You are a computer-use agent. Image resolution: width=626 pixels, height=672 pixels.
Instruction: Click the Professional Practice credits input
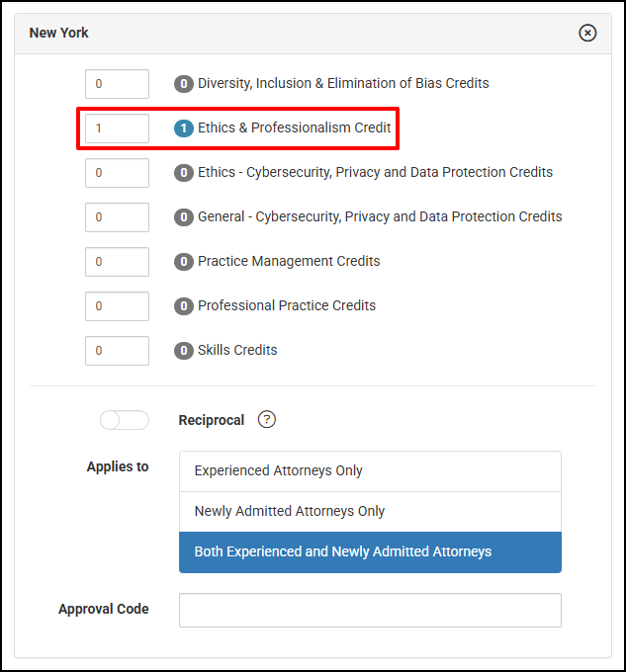coord(117,306)
